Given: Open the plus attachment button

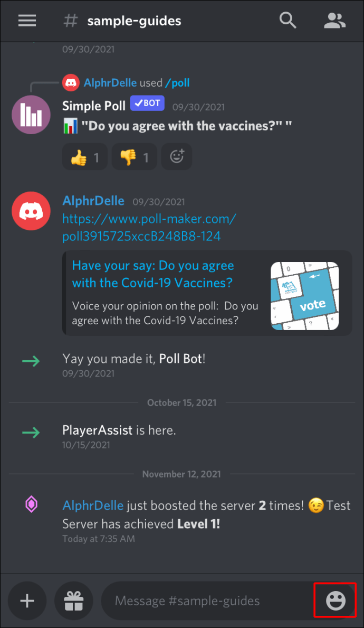Looking at the screenshot, I should [27, 601].
